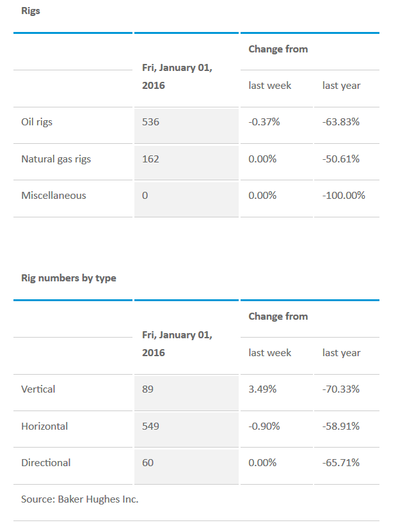
Task: Select the "Directional" row label
Action: [x=46, y=462]
